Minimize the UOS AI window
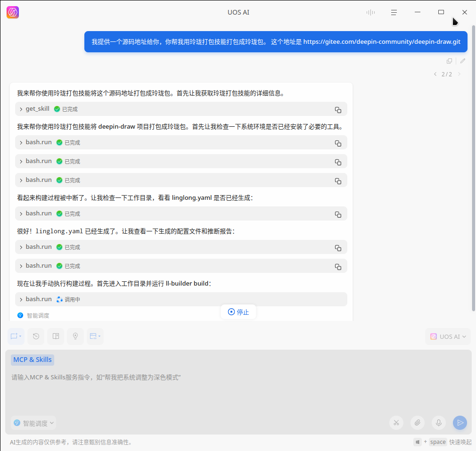 pyautogui.click(x=418, y=12)
